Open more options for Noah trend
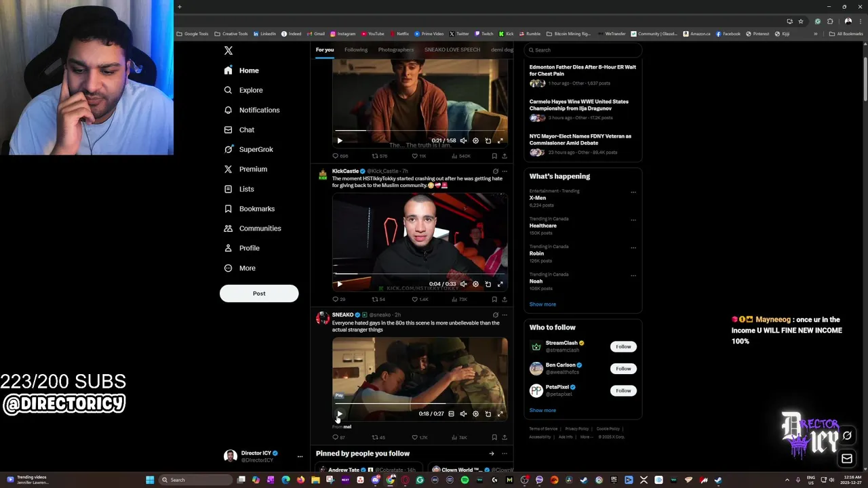 pyautogui.click(x=633, y=275)
